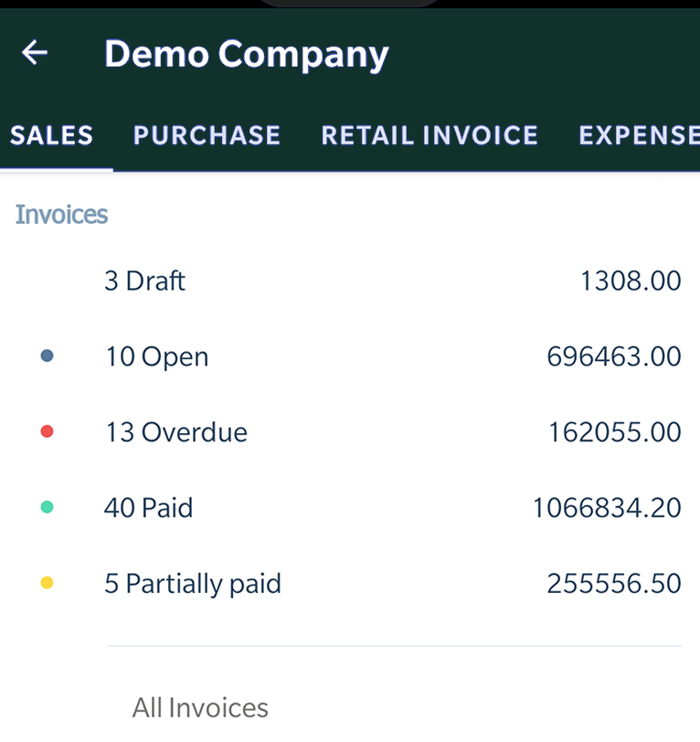Open All Invoices

200,707
